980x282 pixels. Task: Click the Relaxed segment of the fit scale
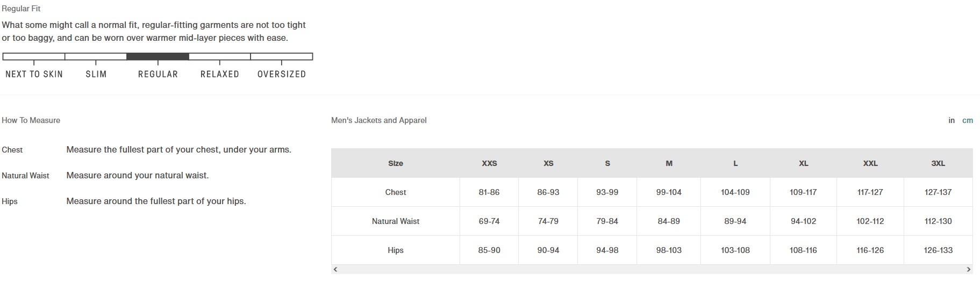(x=219, y=56)
